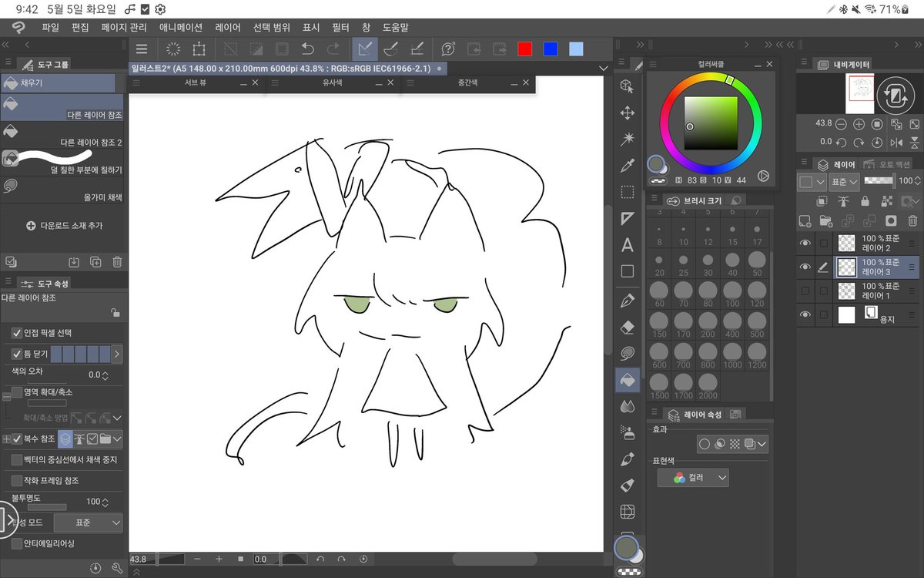
Task: Select 올가미 채색 sub tool
Action: point(62,189)
